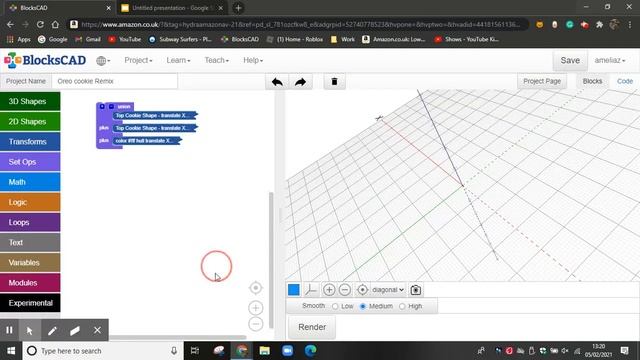Open the Modules block category
The height and width of the screenshot is (360, 640).
(x=30, y=283)
